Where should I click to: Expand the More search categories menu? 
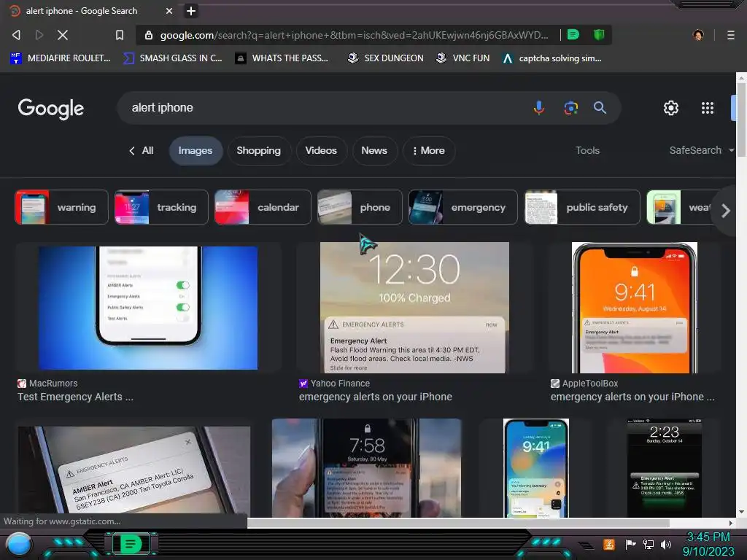pyautogui.click(x=429, y=150)
